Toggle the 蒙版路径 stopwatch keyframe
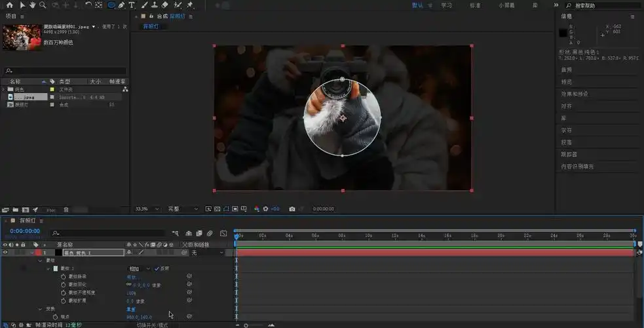644x328 pixels. coord(64,277)
